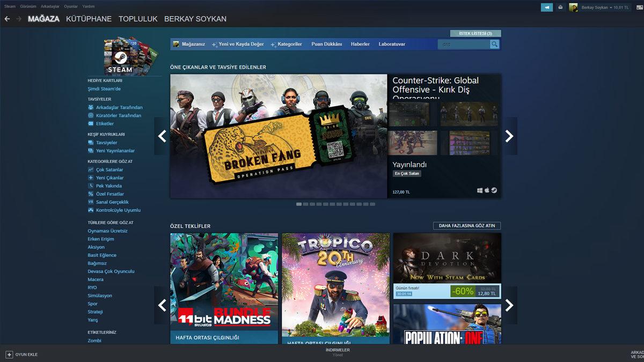Viewport: 644px width, 362px height.
Task: Click Daha Fazlasına Göz Atın button
Action: click(x=466, y=225)
